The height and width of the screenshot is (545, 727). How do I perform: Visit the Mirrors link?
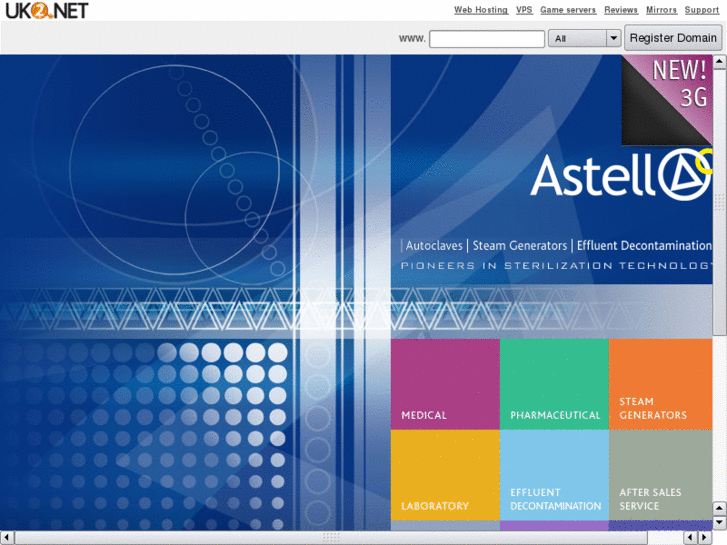[x=661, y=10]
